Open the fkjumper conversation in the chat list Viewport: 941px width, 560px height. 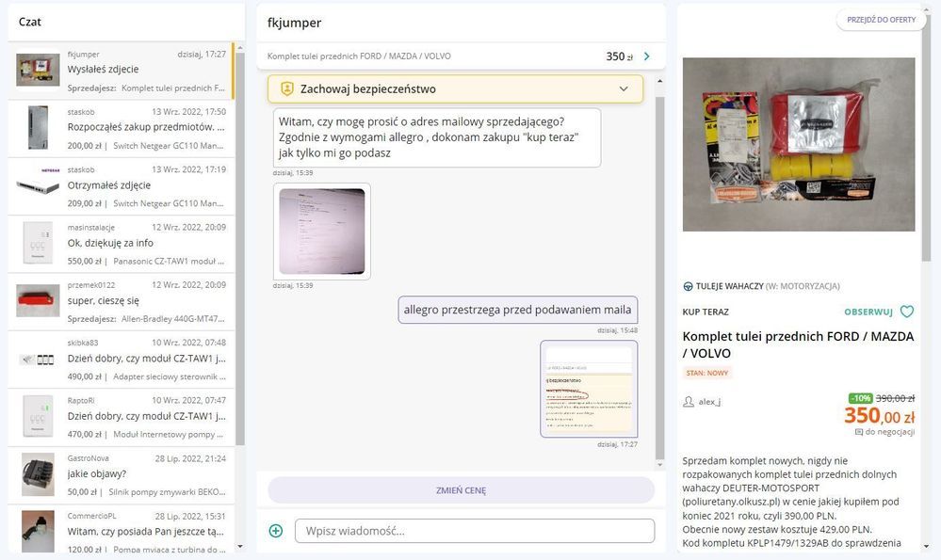point(122,71)
